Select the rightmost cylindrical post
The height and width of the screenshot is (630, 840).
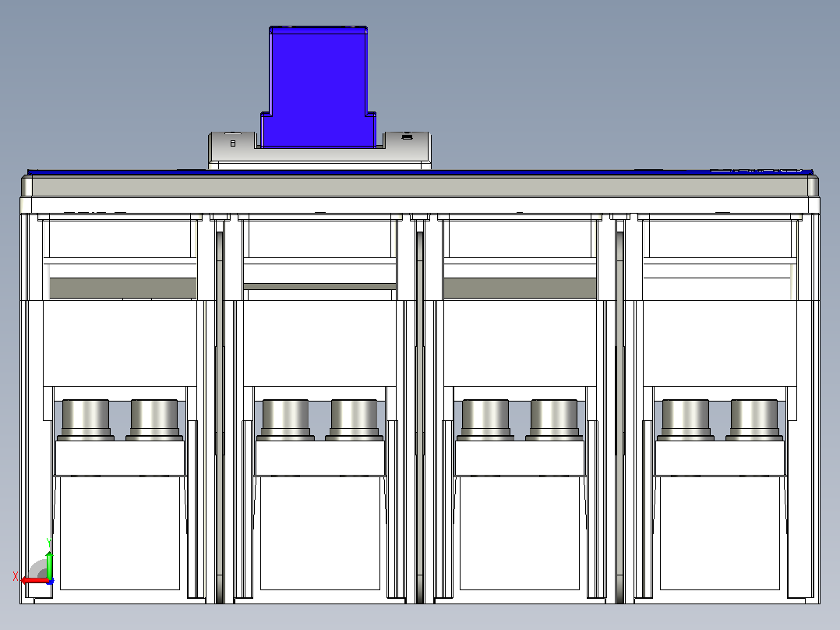754,419
